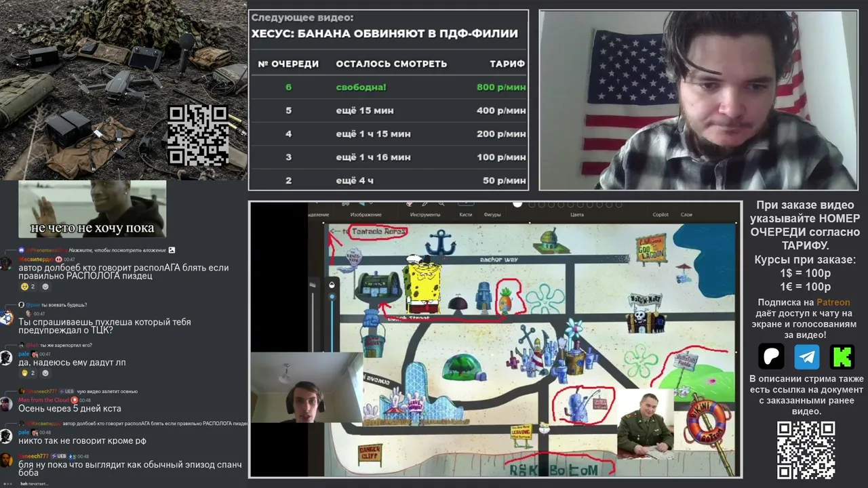Click the Patreon logo icon
Screen dimensions: 868x488
(771, 356)
